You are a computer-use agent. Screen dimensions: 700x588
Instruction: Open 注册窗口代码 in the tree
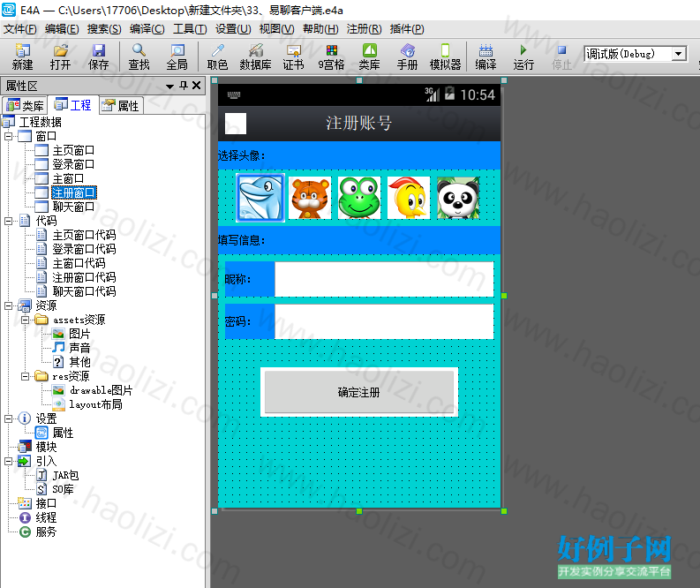pos(84,277)
